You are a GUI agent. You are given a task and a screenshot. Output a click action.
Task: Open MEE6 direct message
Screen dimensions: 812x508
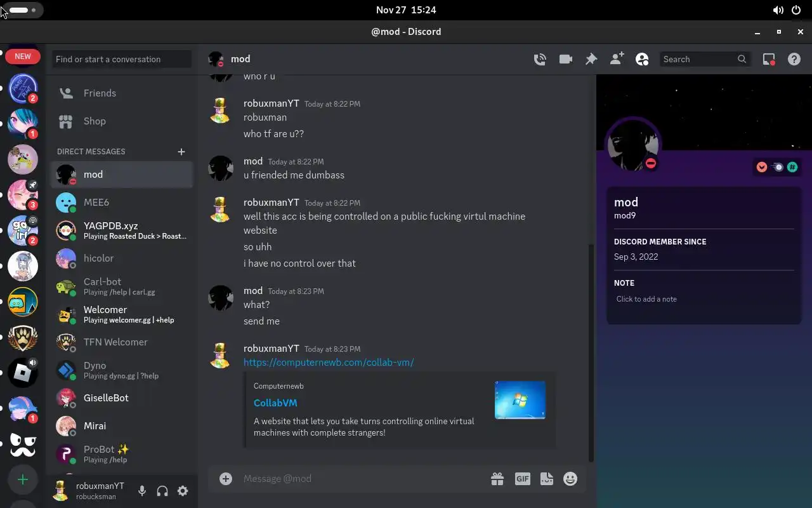click(x=122, y=202)
